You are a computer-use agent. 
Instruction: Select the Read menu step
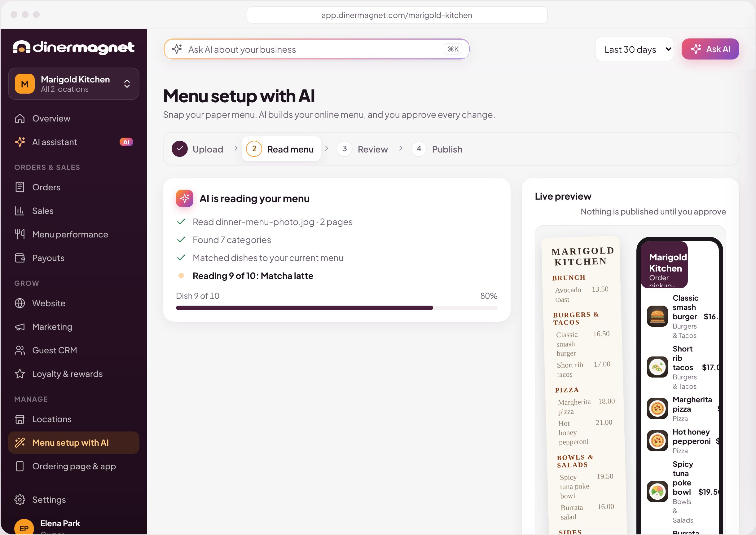281,149
